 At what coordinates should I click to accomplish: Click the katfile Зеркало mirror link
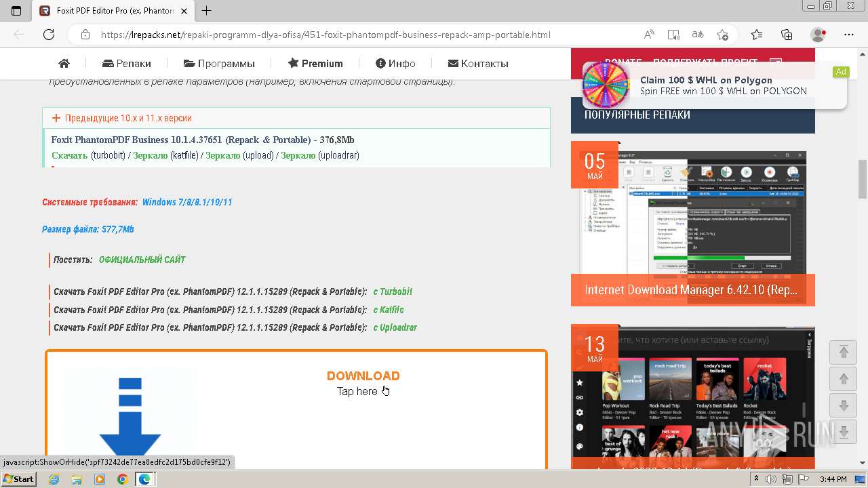point(150,155)
